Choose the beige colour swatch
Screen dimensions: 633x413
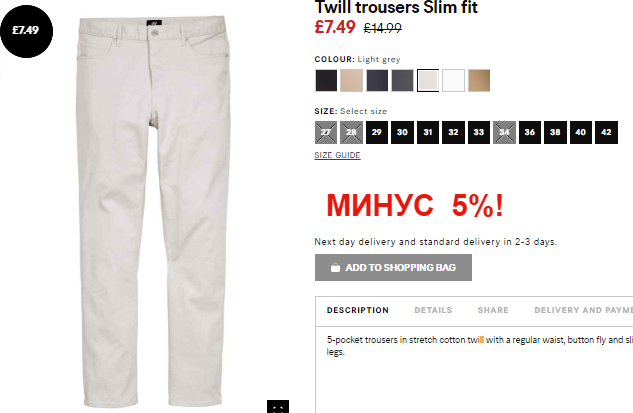[352, 80]
